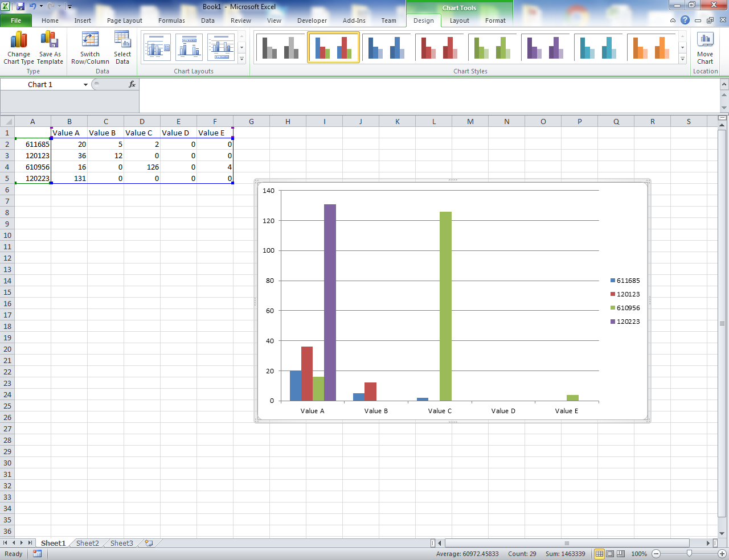The width and height of the screenshot is (729, 560).
Task: Select the tall purple bar in chart
Action: (330, 302)
